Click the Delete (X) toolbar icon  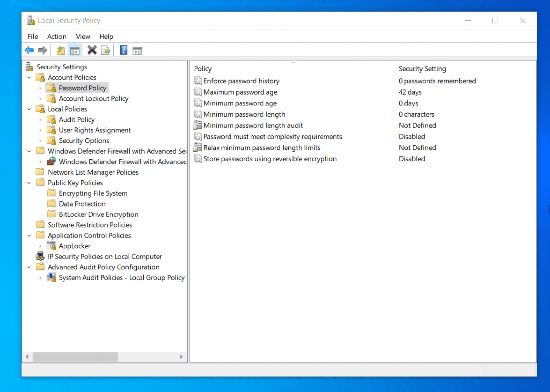pos(92,50)
